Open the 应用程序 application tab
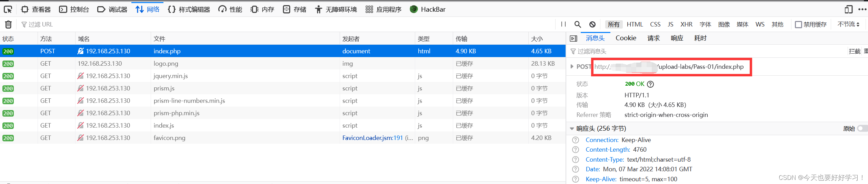The width and height of the screenshot is (868, 184). pyautogui.click(x=383, y=9)
